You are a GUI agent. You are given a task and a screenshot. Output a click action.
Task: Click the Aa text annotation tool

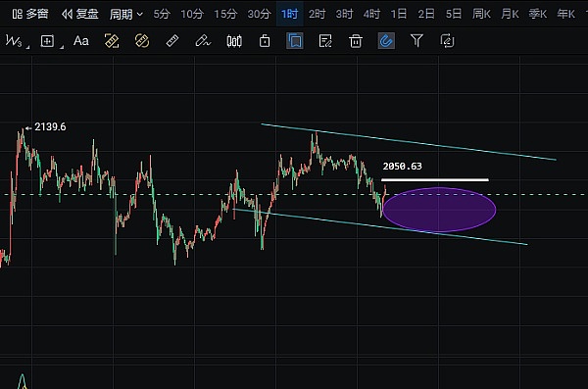pos(81,40)
